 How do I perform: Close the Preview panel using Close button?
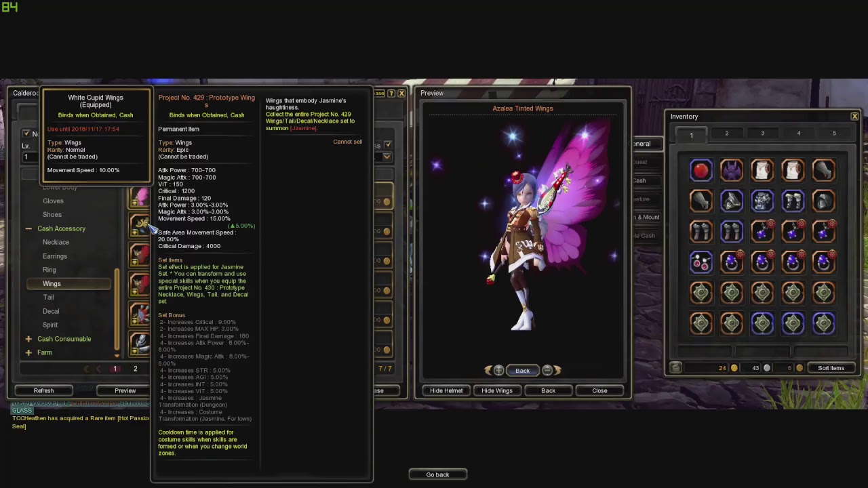(599, 390)
